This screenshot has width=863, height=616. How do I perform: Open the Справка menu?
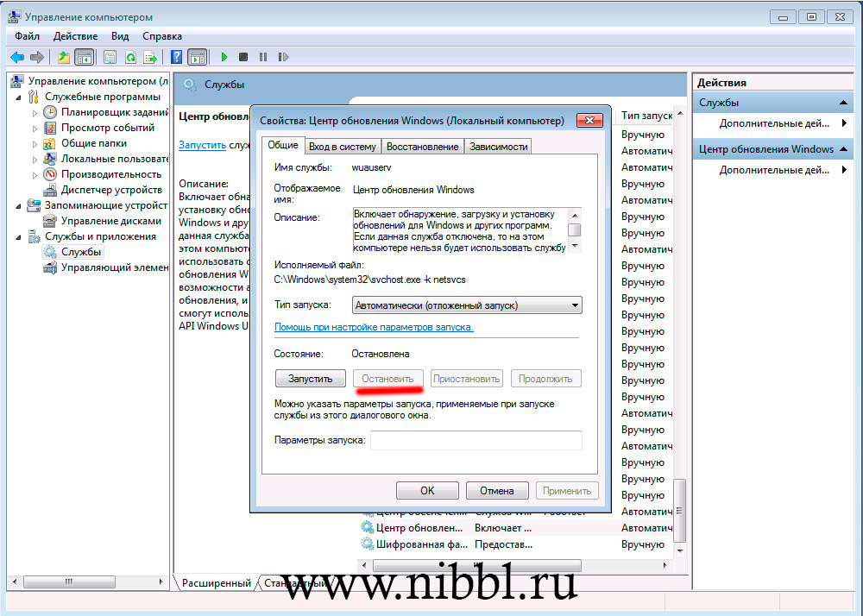click(162, 36)
